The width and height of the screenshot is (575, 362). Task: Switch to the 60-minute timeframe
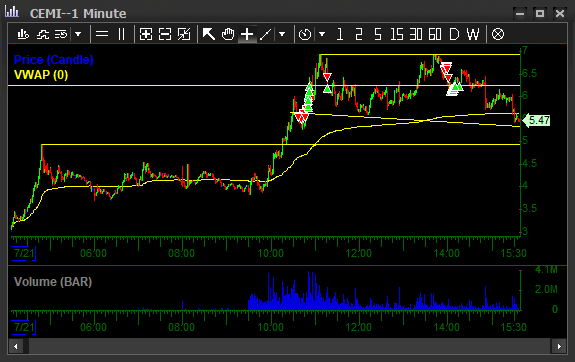point(435,34)
